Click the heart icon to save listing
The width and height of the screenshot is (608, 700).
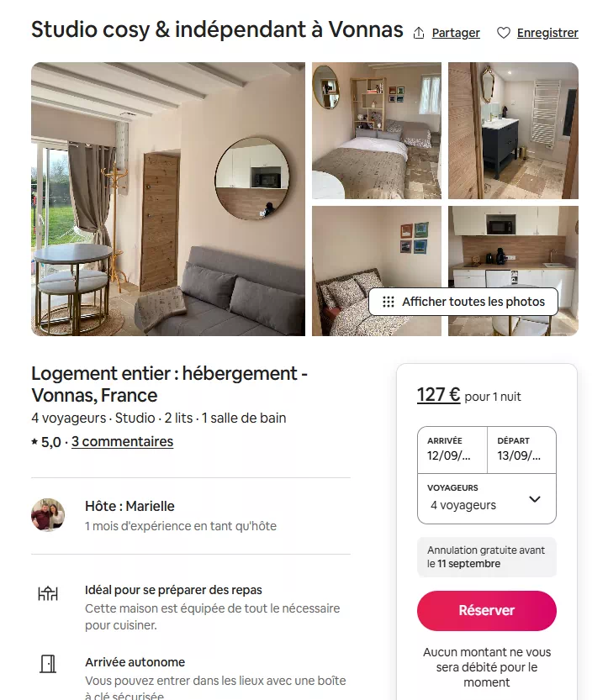tap(504, 33)
